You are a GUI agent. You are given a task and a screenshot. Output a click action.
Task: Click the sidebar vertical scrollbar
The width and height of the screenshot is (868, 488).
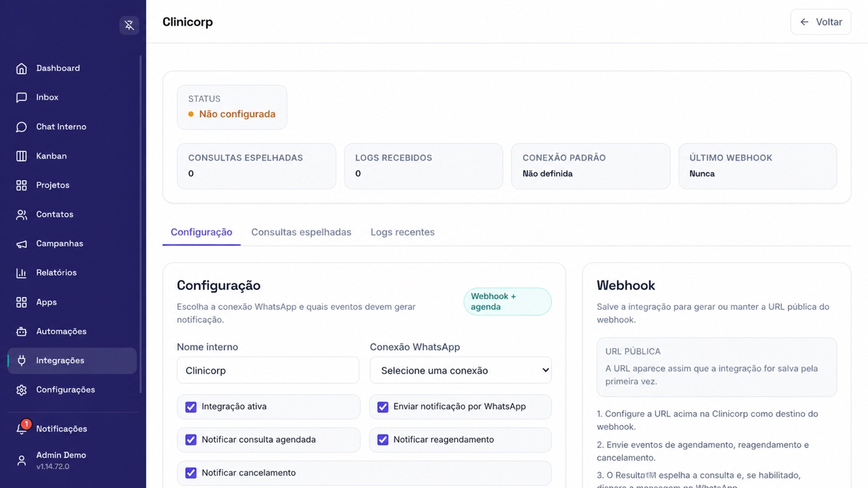tap(141, 224)
